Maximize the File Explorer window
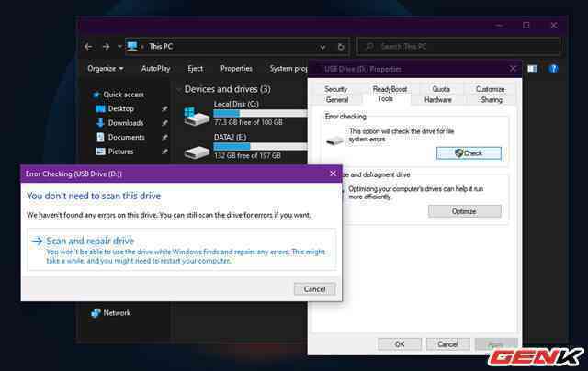Screen dimensions: 588x371 tap(526, 26)
